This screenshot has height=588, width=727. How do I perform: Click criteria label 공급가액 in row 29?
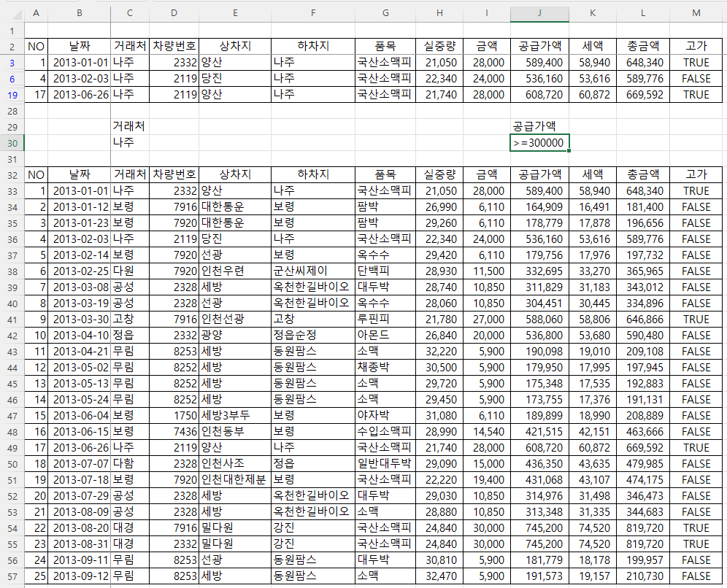[x=534, y=126]
